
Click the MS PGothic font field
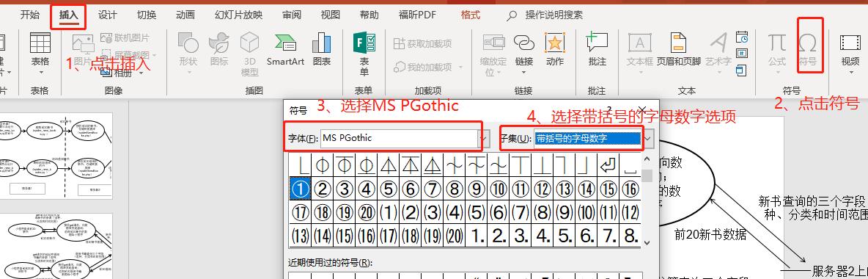point(399,138)
